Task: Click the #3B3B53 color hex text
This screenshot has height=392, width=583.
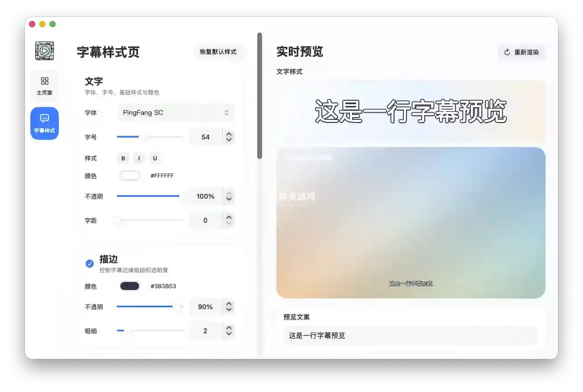Action: click(163, 286)
